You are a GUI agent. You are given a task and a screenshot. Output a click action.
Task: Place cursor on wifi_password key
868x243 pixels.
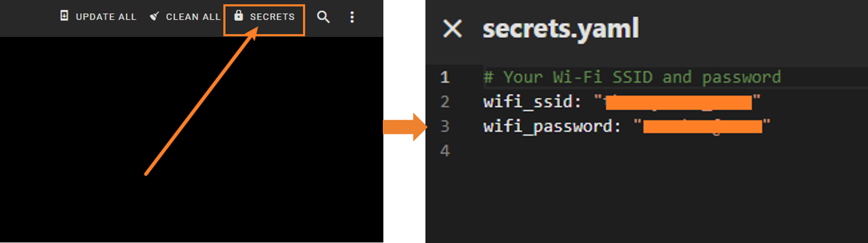pos(548,126)
